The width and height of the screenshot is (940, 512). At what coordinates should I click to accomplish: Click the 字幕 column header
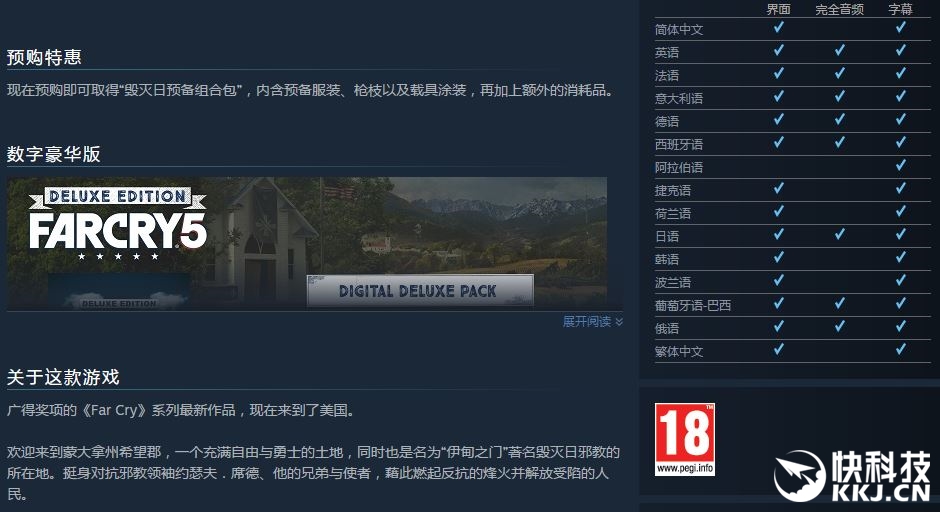pyautogui.click(x=900, y=9)
